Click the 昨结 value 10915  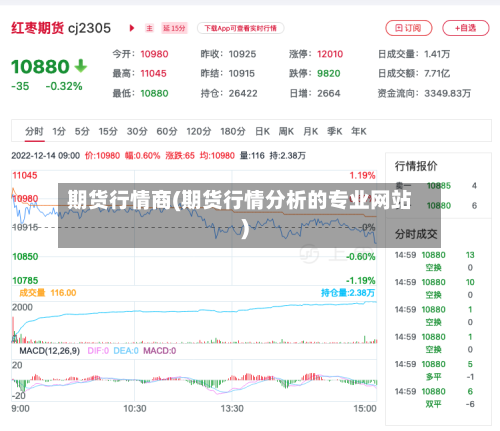pyautogui.click(x=242, y=73)
